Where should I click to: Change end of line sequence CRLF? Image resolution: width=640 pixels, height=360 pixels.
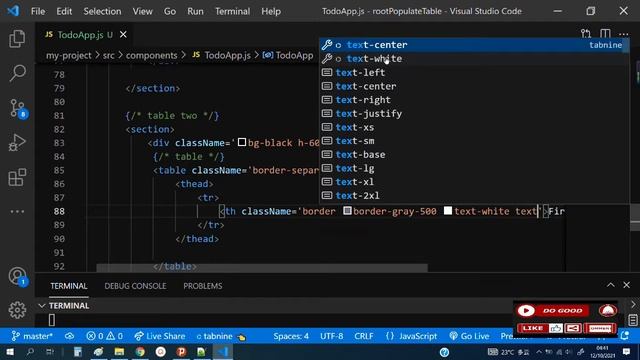(364, 336)
